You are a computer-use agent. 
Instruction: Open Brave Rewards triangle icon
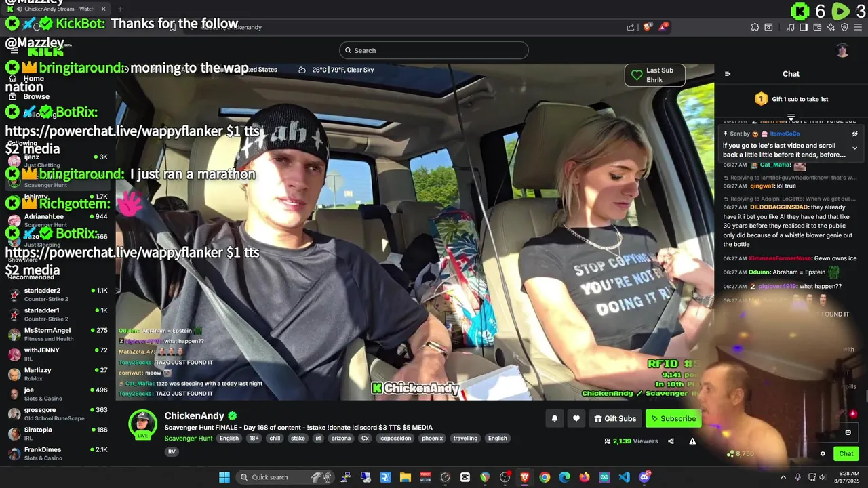663,27
